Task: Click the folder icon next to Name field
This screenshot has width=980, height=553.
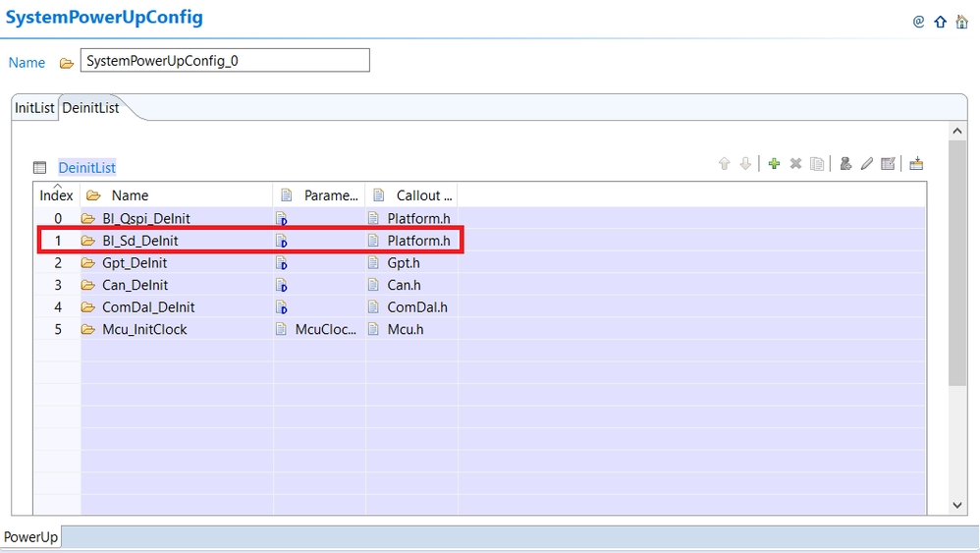Action: [x=66, y=63]
